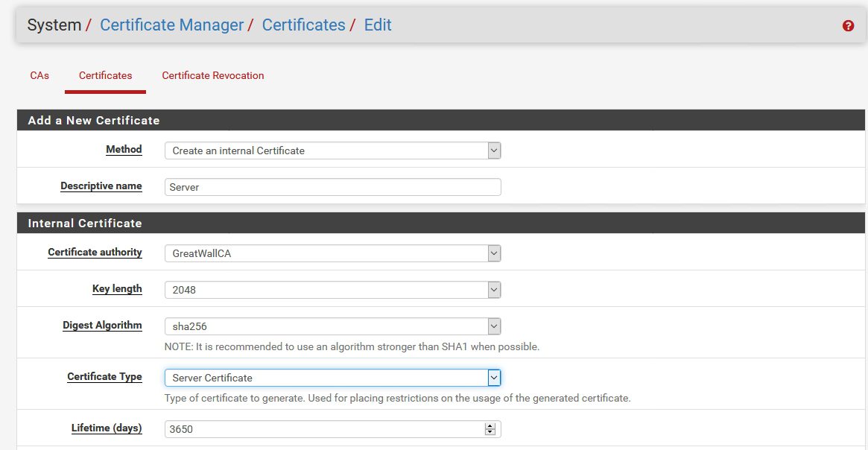Open the Certificate authority dropdown
The width and height of the screenshot is (868, 450).
(333, 253)
